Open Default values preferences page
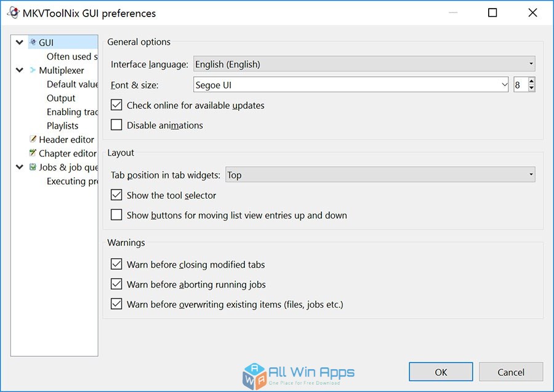This screenshot has height=392, width=554. coord(72,84)
